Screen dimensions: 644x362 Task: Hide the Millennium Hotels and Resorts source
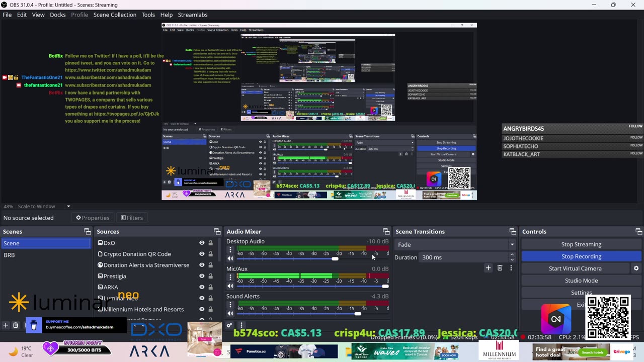pos(202,309)
